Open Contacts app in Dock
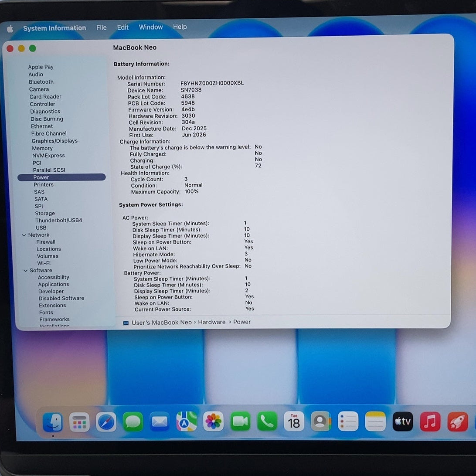This screenshot has width=476, height=476. click(321, 421)
